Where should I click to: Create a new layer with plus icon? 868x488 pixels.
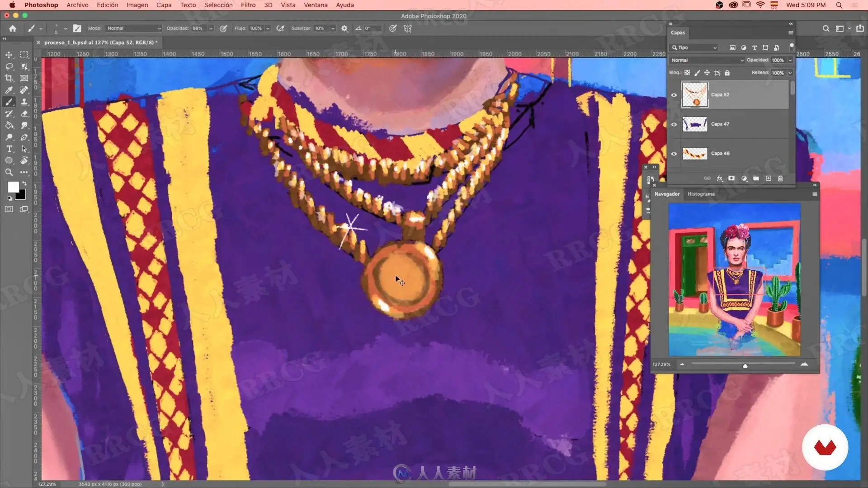coord(768,178)
